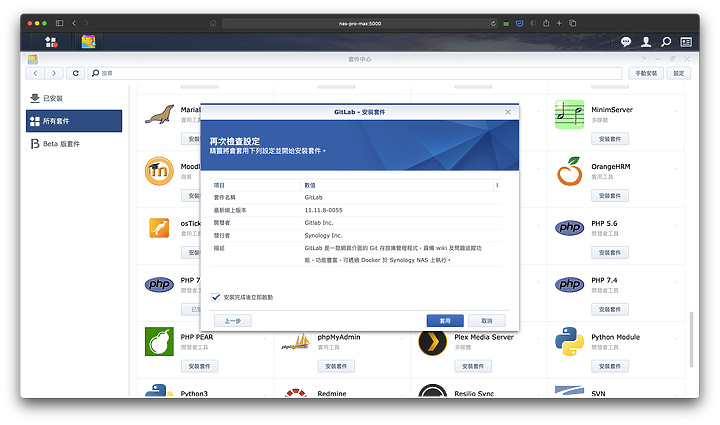Toggle the run-after-install checkbox in GitLab dialog

(215, 297)
